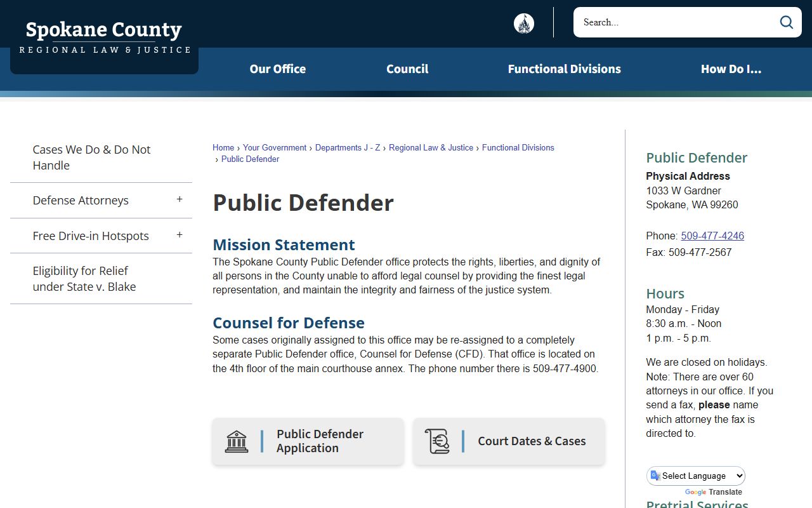Click the Public Defender page title
The width and height of the screenshot is (812, 508).
click(303, 203)
